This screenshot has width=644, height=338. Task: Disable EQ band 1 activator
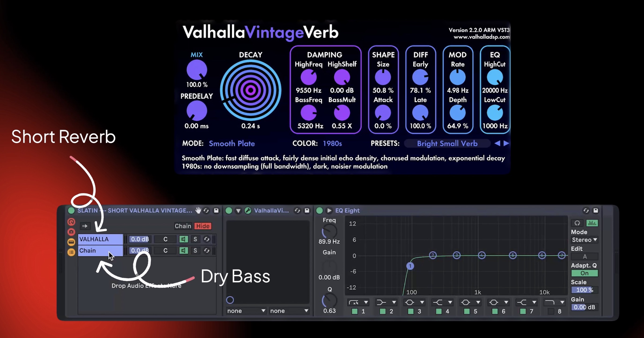pos(355,311)
